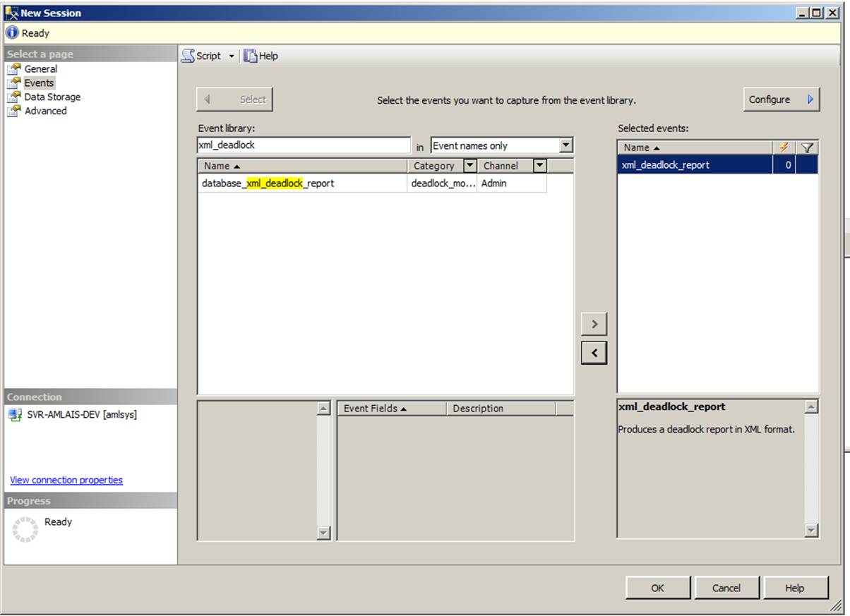The height and width of the screenshot is (616, 850).
Task: Sort selected events by Name header
Action: click(695, 147)
